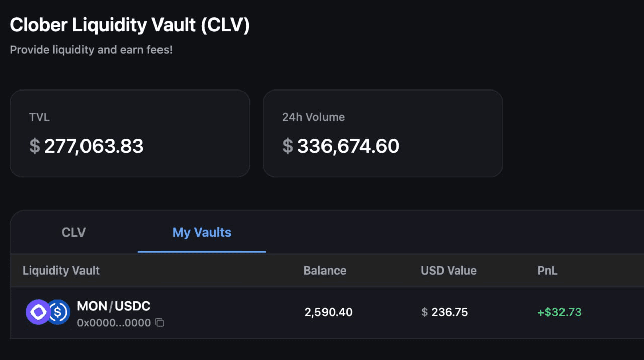644x360 pixels.
Task: Sort by the PnL column header
Action: pyautogui.click(x=547, y=271)
